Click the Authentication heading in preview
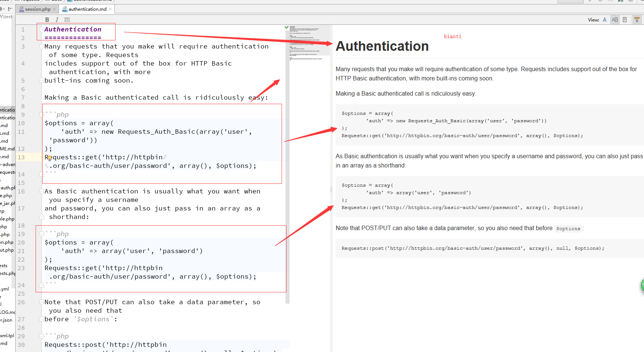The width and height of the screenshot is (644, 352). pos(382,46)
